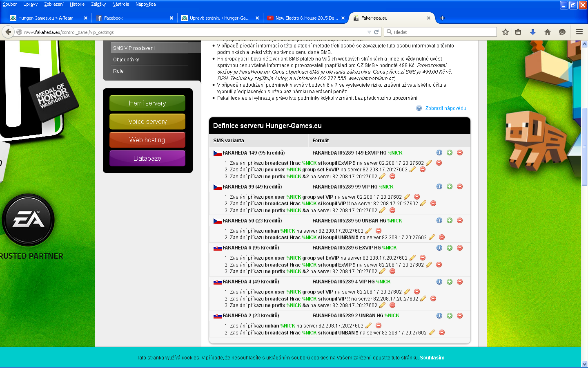Click pencil for 'ne prefix %NICK &a' under FAKAHEDA 99
The height and width of the screenshot is (368, 588).
click(x=382, y=211)
